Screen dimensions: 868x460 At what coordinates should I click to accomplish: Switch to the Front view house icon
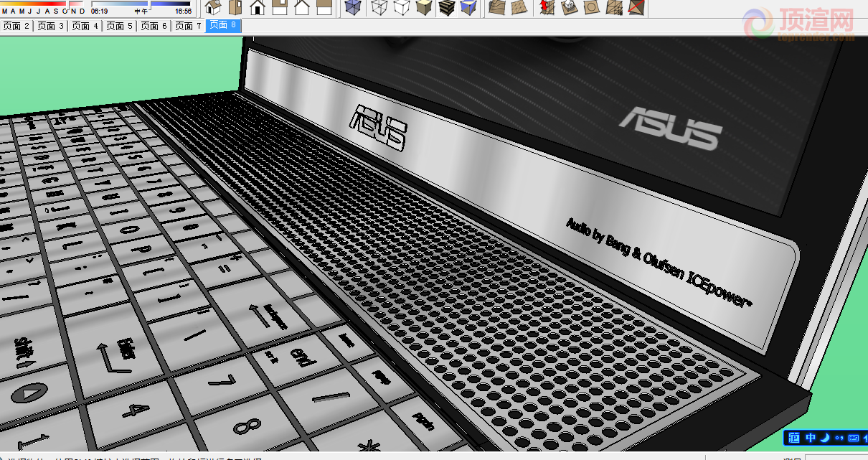(258, 8)
